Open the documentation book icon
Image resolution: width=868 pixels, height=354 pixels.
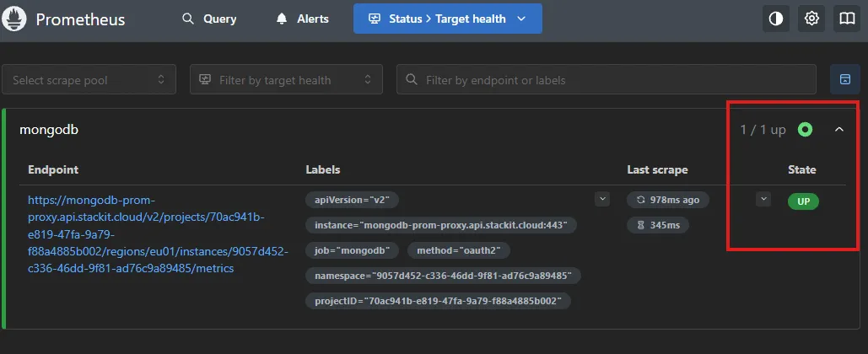point(847,19)
